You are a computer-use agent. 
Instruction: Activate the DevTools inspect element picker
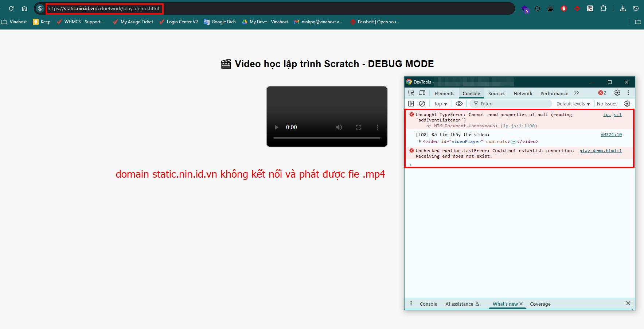[411, 93]
